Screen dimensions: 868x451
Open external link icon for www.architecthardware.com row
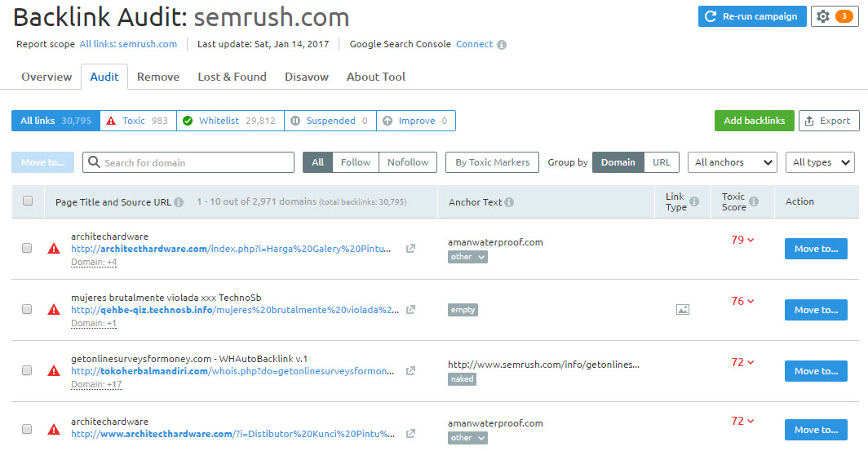click(x=410, y=434)
